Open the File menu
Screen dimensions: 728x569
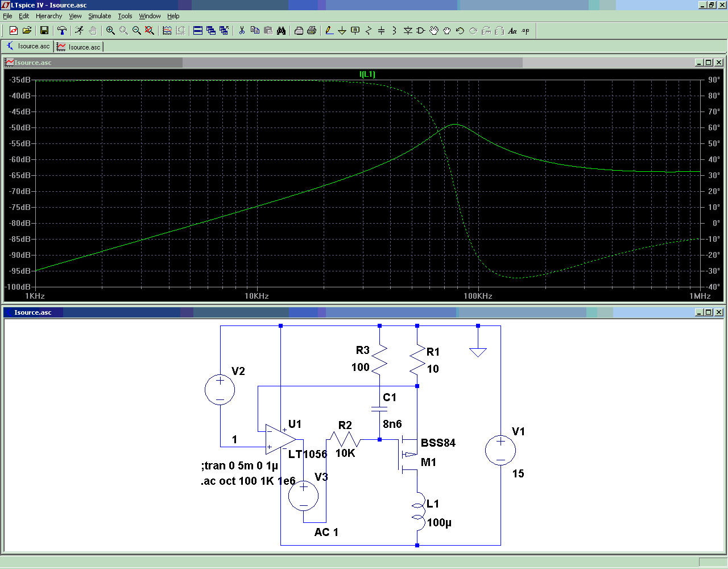pos(7,16)
